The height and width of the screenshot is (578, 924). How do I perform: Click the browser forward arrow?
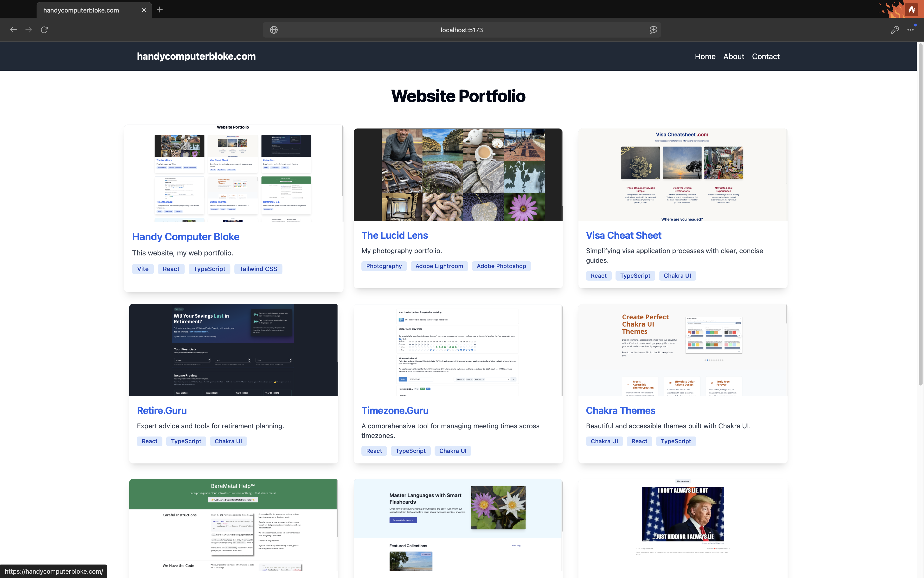29,30
